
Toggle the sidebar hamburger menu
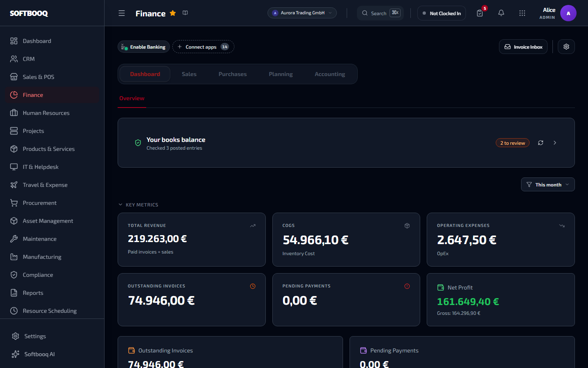(x=122, y=13)
